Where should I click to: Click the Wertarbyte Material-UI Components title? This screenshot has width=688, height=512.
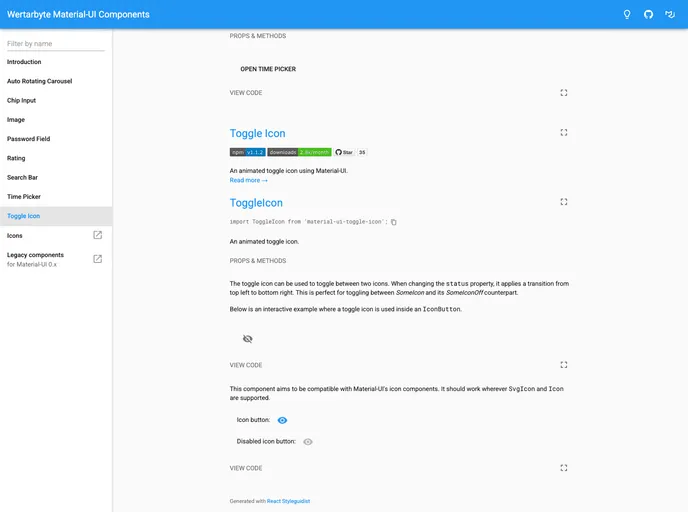coord(78,14)
